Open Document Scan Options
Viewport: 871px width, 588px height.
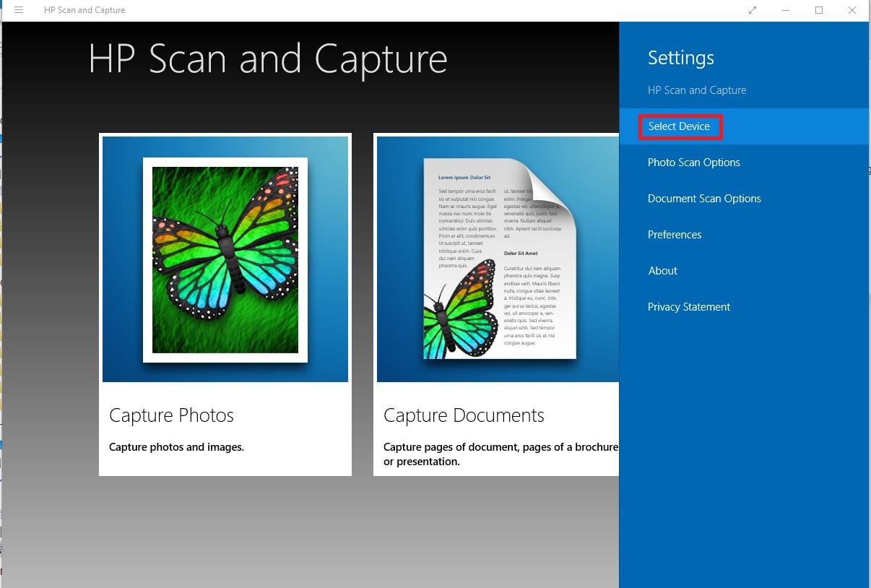click(745, 199)
